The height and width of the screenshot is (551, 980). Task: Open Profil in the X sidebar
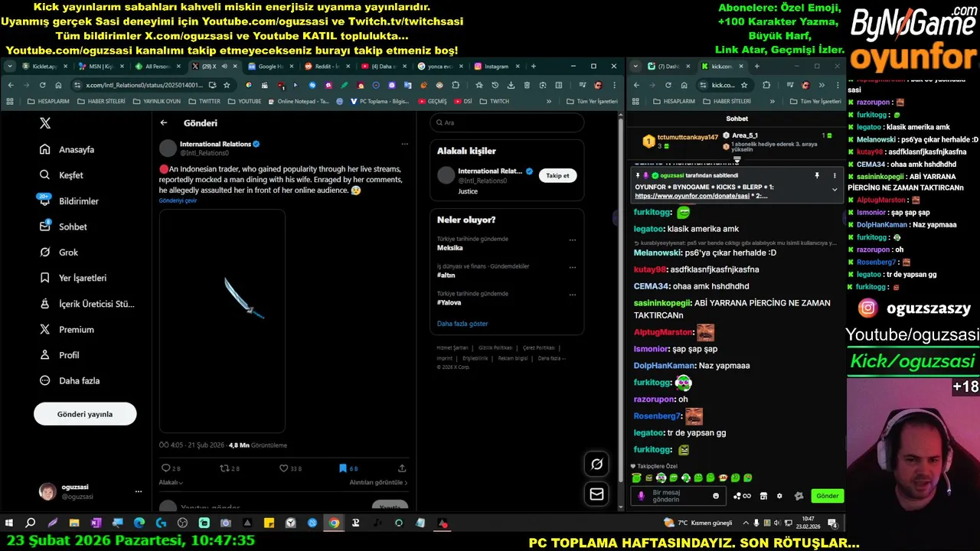pos(60,355)
